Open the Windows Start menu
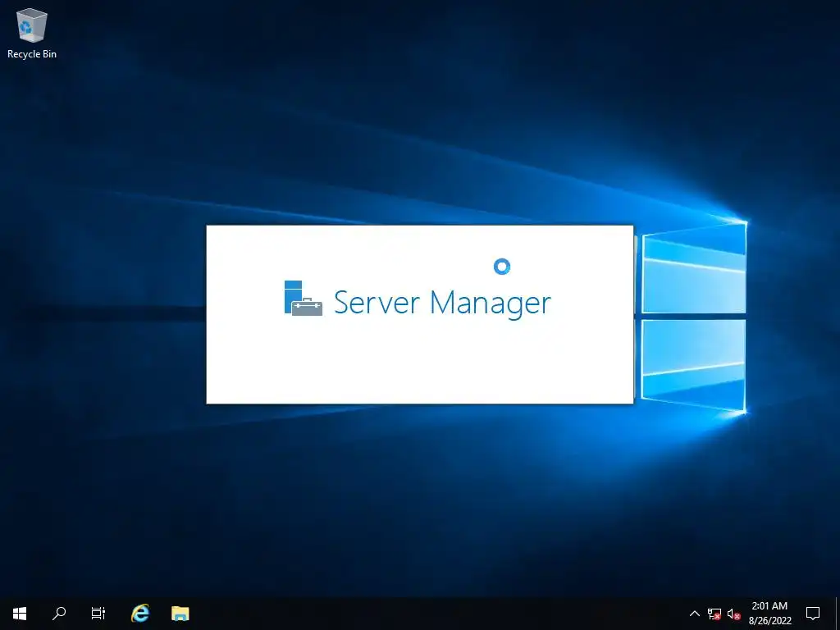This screenshot has width=840, height=630. tap(20, 614)
